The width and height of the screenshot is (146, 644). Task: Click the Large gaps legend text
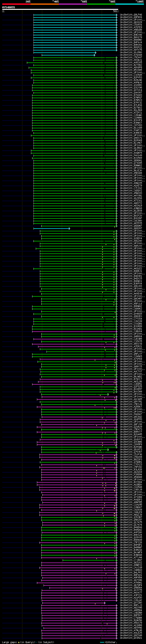[28, 642]
